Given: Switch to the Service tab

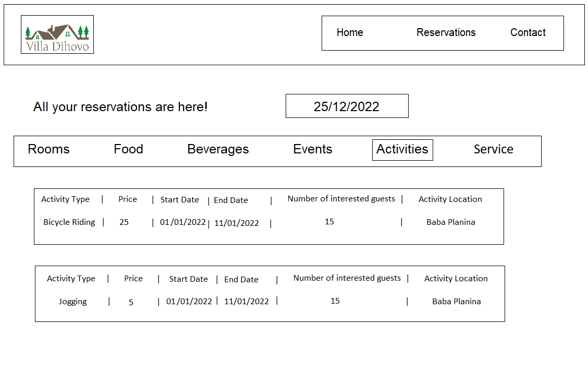Looking at the screenshot, I should coord(493,149).
